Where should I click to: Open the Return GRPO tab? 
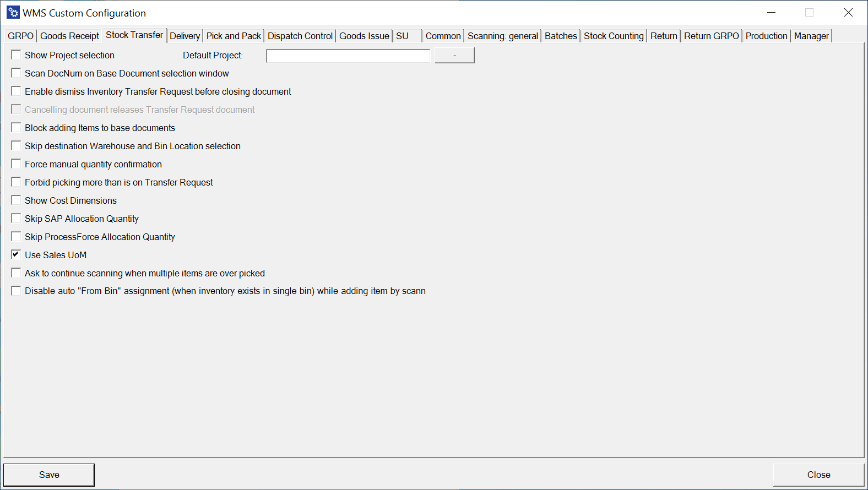click(x=711, y=36)
